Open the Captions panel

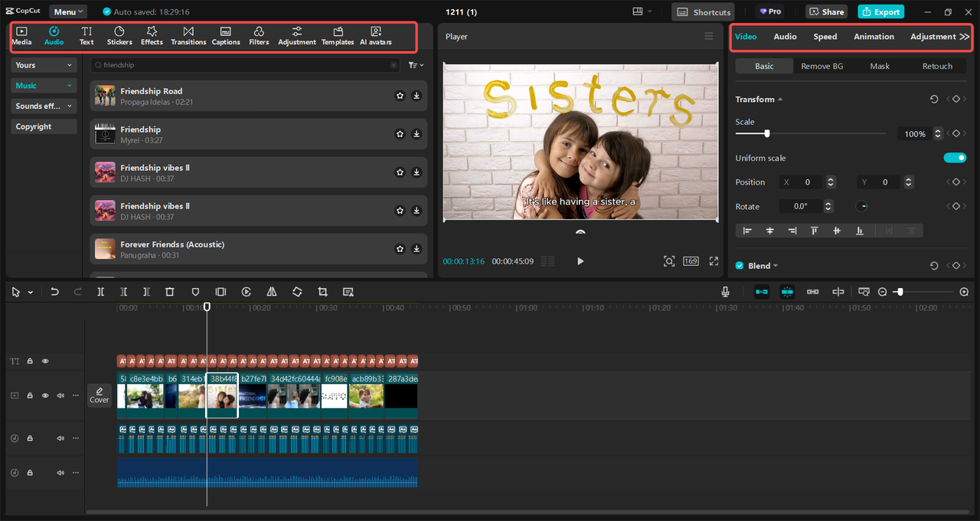226,36
